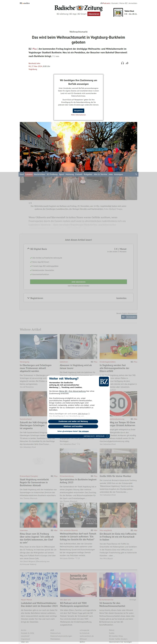Click the share arrow icon
The width and height of the screenshot is (157, 644).
127,63
